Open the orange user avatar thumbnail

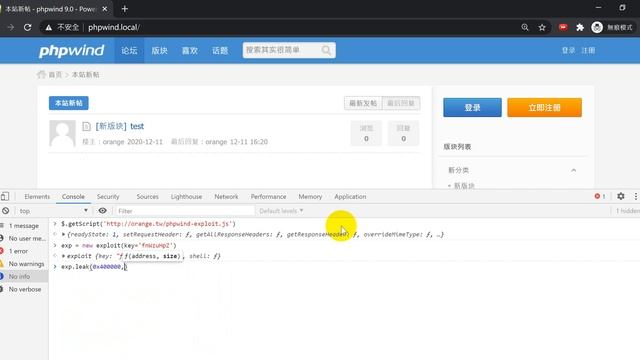pos(62,133)
